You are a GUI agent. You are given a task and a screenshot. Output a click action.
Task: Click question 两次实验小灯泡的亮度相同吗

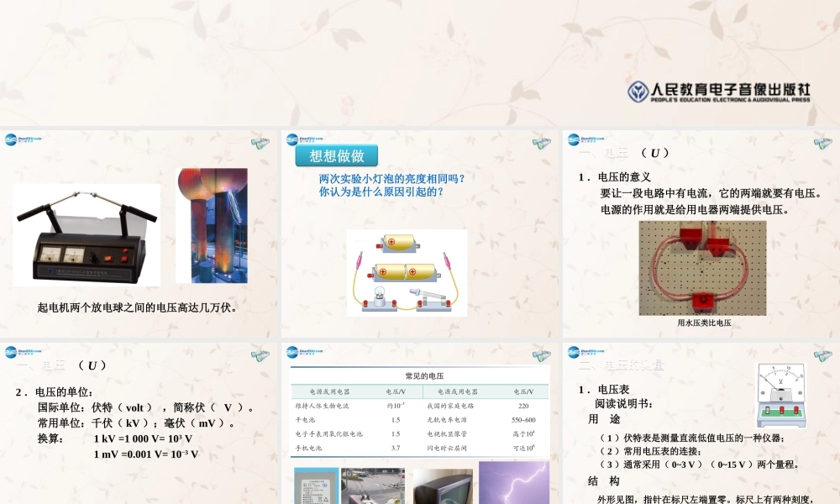392,178
